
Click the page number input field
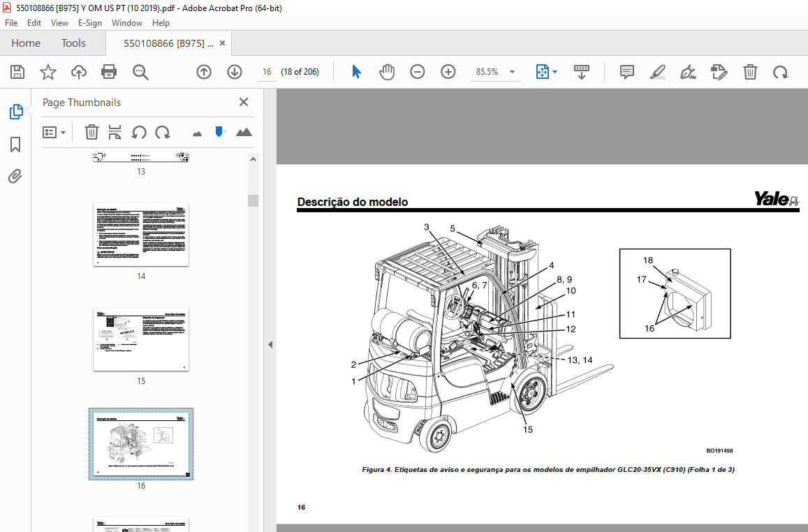267,72
